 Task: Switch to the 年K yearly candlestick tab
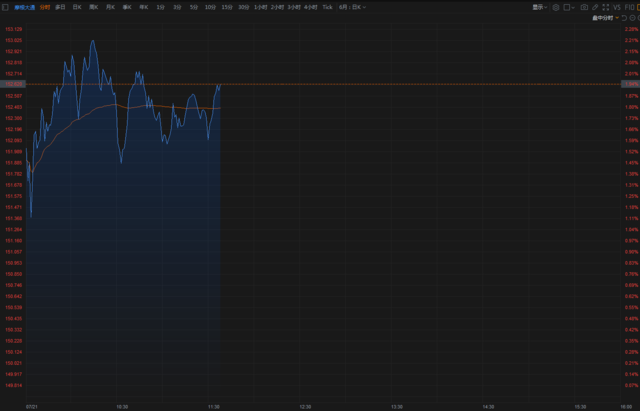[144, 7]
